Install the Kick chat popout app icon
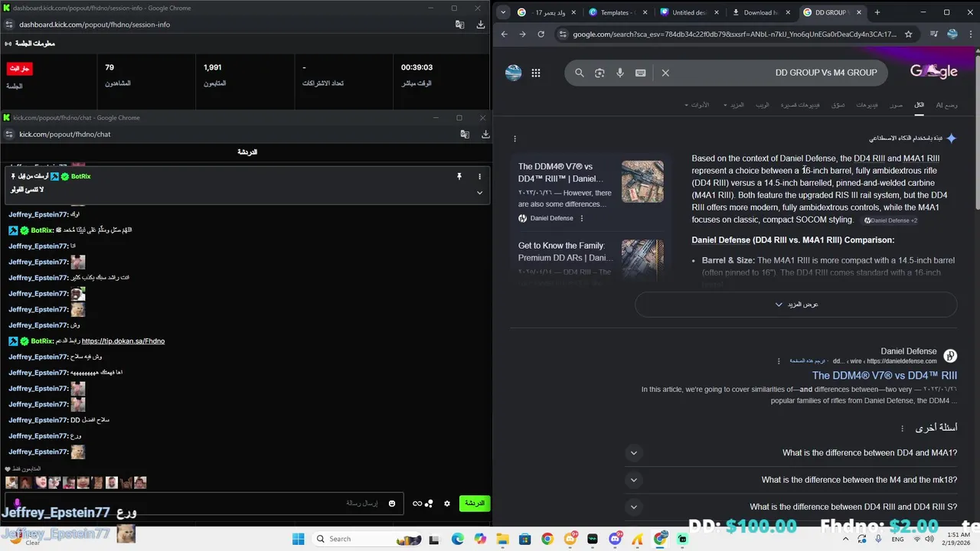This screenshot has width=980, height=551. point(485,134)
